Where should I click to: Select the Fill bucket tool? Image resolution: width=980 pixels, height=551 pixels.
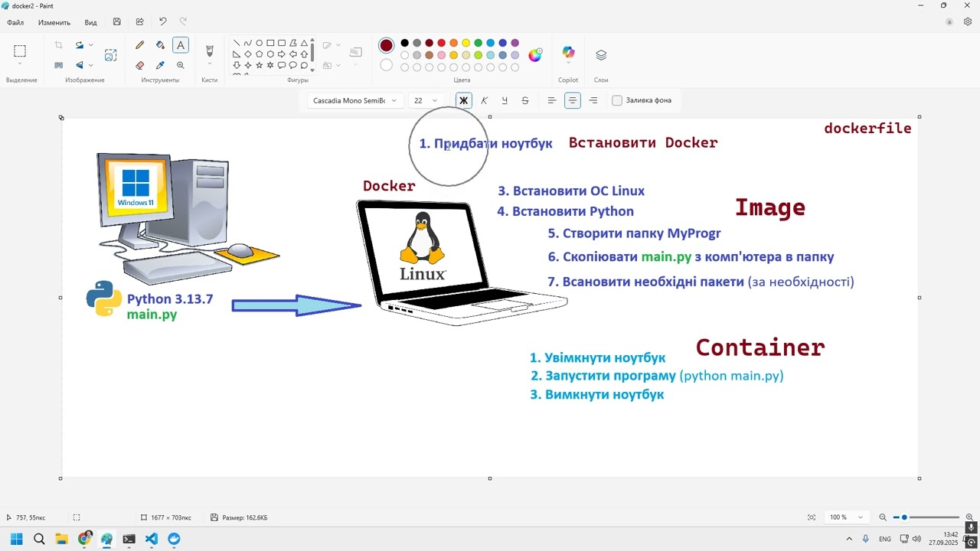[x=160, y=45]
